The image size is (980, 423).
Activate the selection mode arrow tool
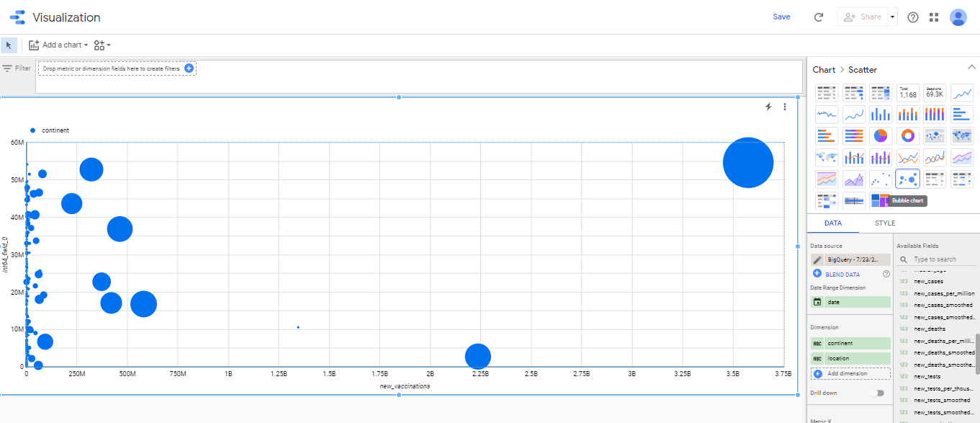9,45
